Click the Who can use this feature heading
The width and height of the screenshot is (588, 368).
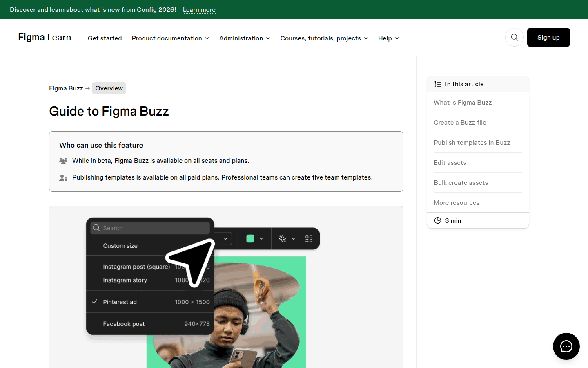(101, 145)
